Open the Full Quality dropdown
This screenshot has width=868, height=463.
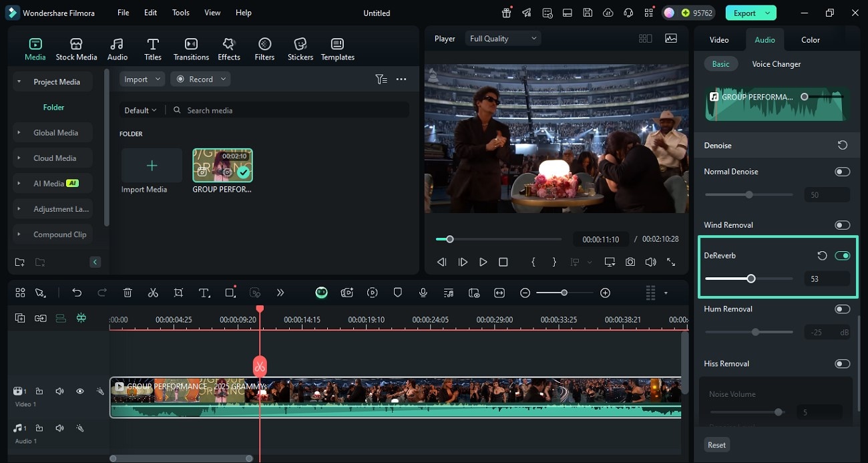point(503,39)
